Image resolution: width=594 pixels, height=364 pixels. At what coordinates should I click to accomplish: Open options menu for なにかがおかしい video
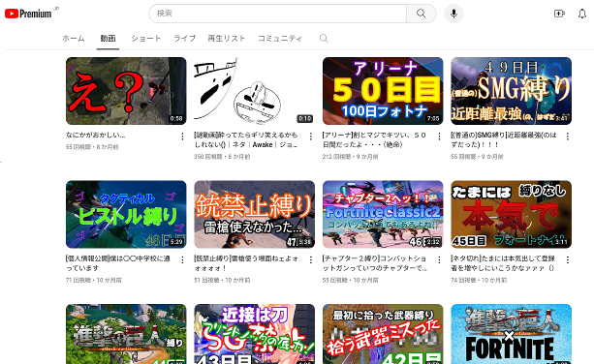click(182, 136)
